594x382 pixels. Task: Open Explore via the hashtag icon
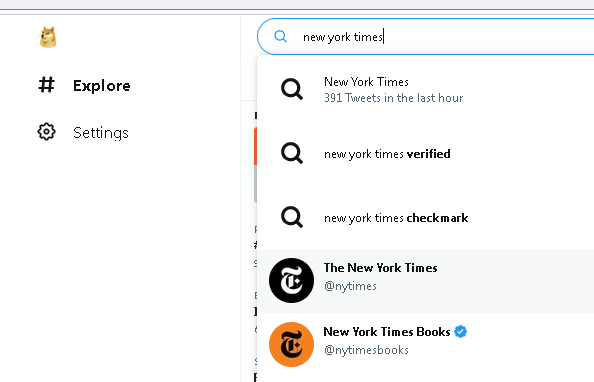click(47, 85)
